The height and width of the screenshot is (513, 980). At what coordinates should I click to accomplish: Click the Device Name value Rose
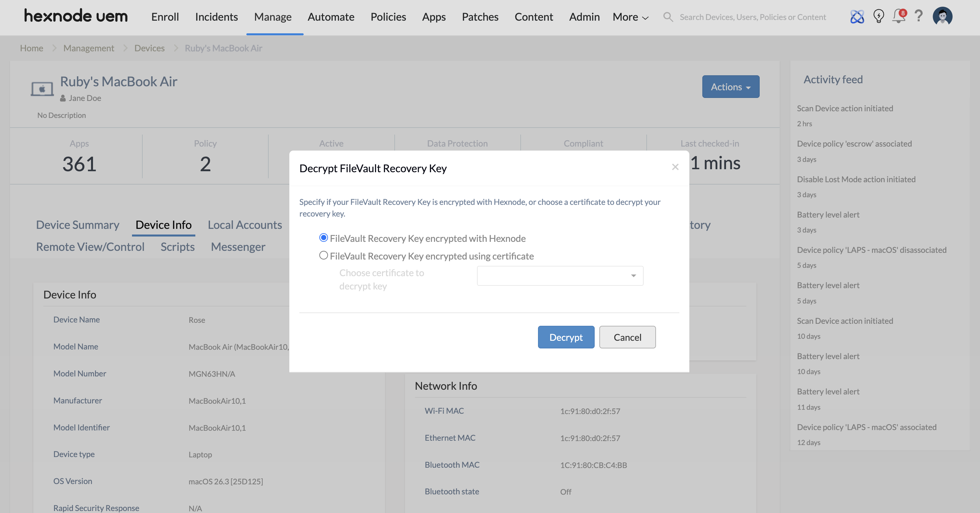coord(197,320)
